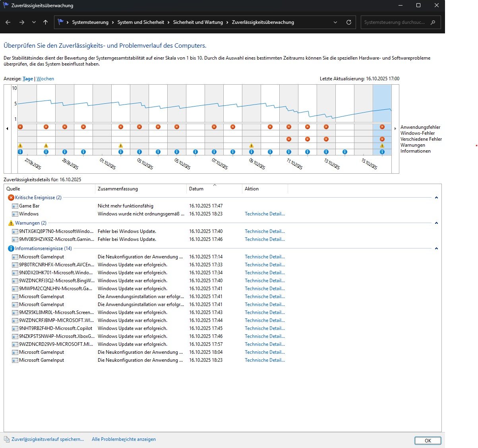Expand the chevron after Sicherheit und Wartung
The width and height of the screenshot is (478, 448).
click(227, 22)
